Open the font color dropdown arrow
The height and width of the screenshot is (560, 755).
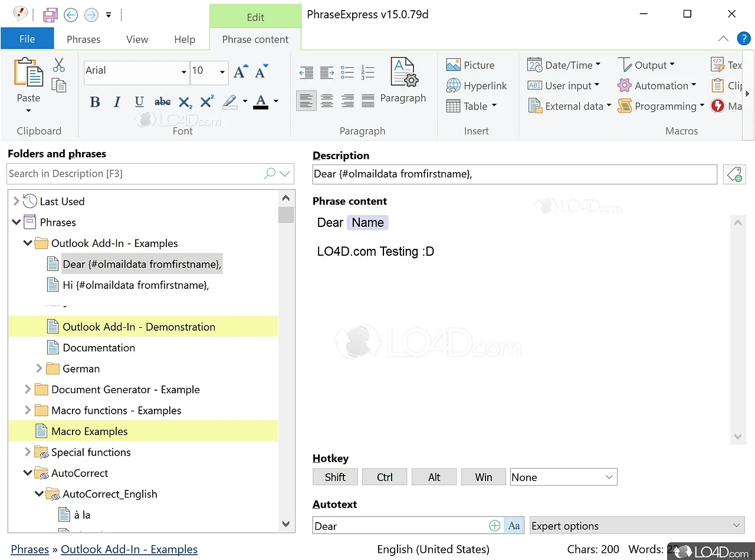[275, 102]
